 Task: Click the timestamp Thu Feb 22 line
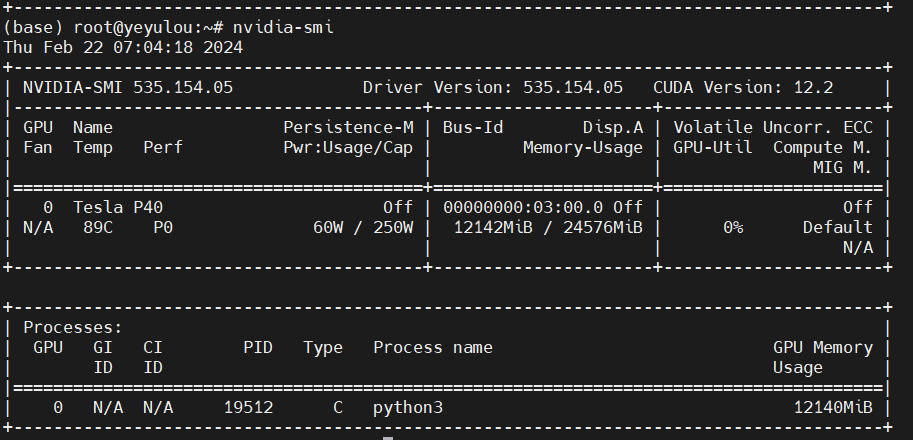point(123,47)
